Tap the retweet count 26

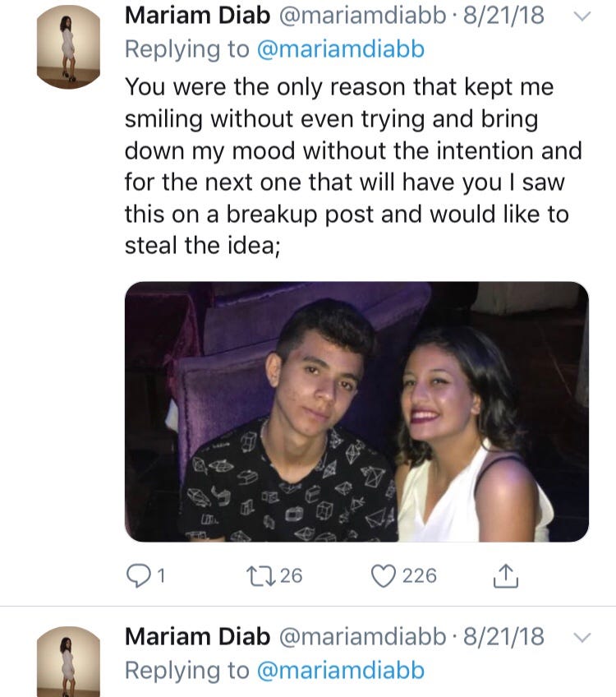pyautogui.click(x=291, y=575)
